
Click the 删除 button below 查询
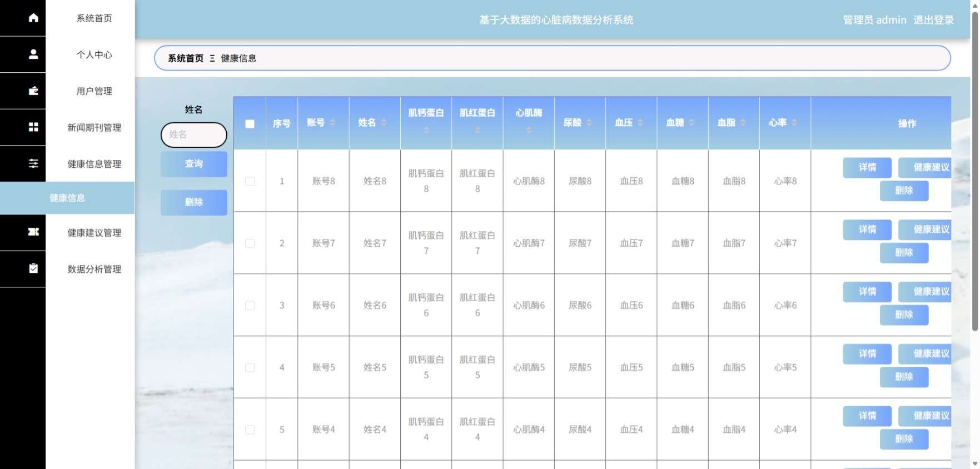coord(194,202)
